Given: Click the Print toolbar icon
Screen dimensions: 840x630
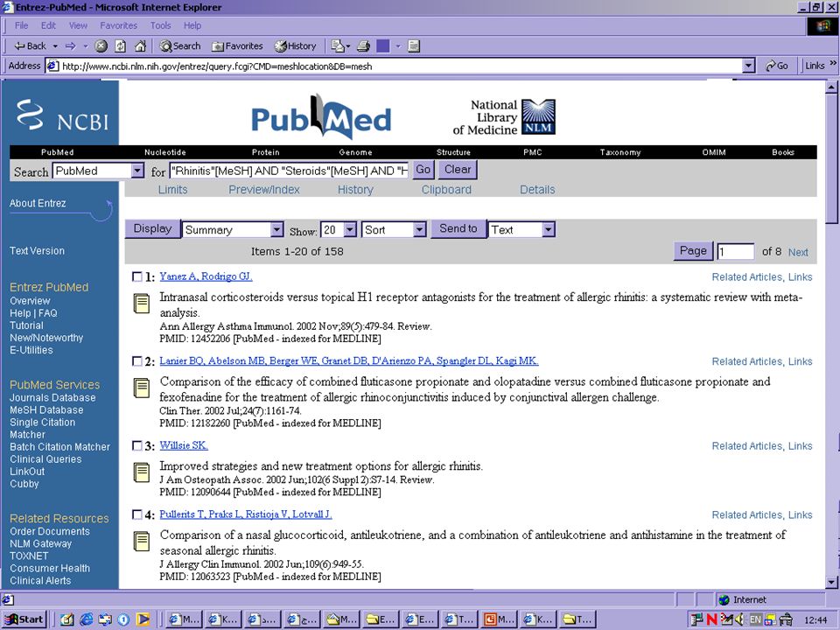Looking at the screenshot, I should (363, 46).
